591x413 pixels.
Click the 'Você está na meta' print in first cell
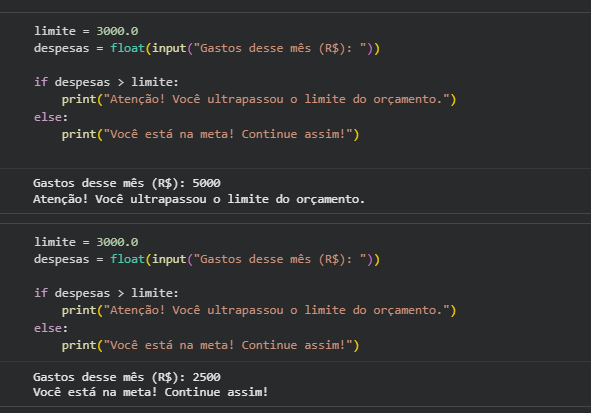210,135
